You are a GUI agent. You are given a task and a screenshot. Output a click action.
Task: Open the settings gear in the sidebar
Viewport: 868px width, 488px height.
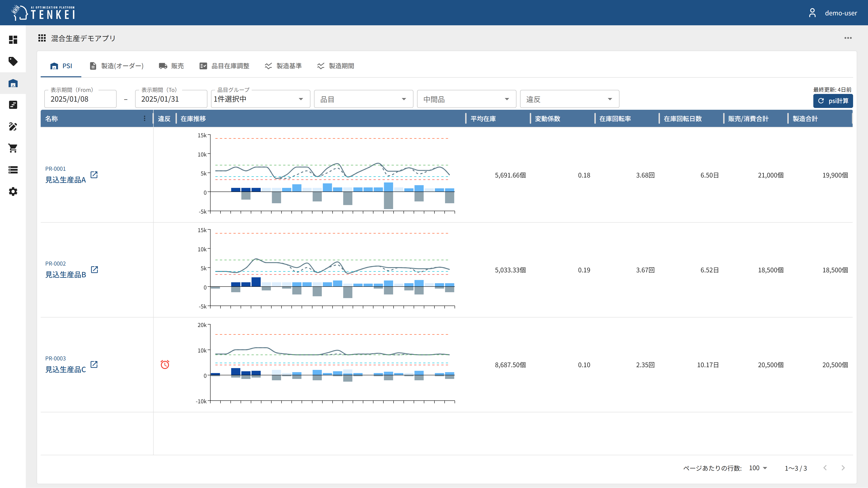pyautogui.click(x=13, y=192)
